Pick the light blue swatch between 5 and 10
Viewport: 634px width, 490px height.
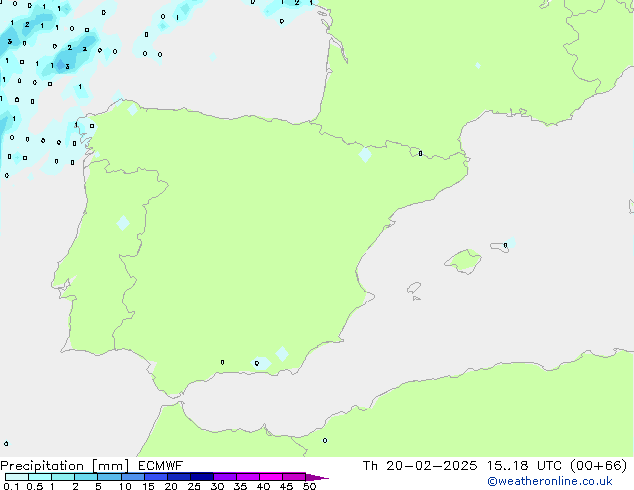point(109,477)
